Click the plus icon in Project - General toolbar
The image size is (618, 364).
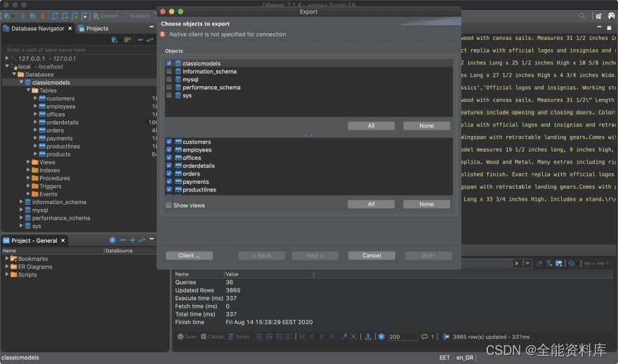[133, 240]
